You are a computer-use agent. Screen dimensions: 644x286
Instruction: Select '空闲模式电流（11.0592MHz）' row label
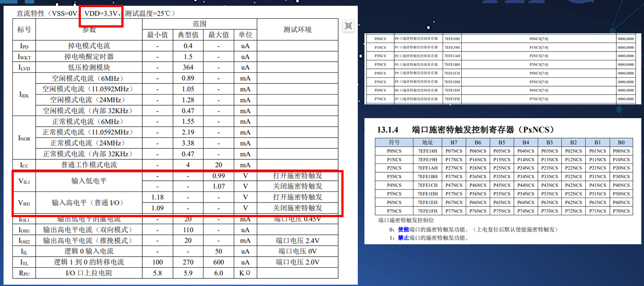[x=89, y=89]
